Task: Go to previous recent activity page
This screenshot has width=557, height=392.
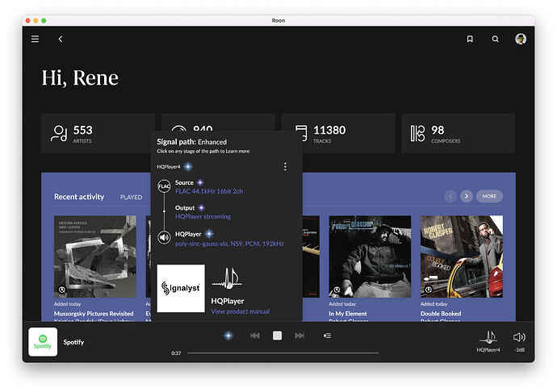Action: 450,196
